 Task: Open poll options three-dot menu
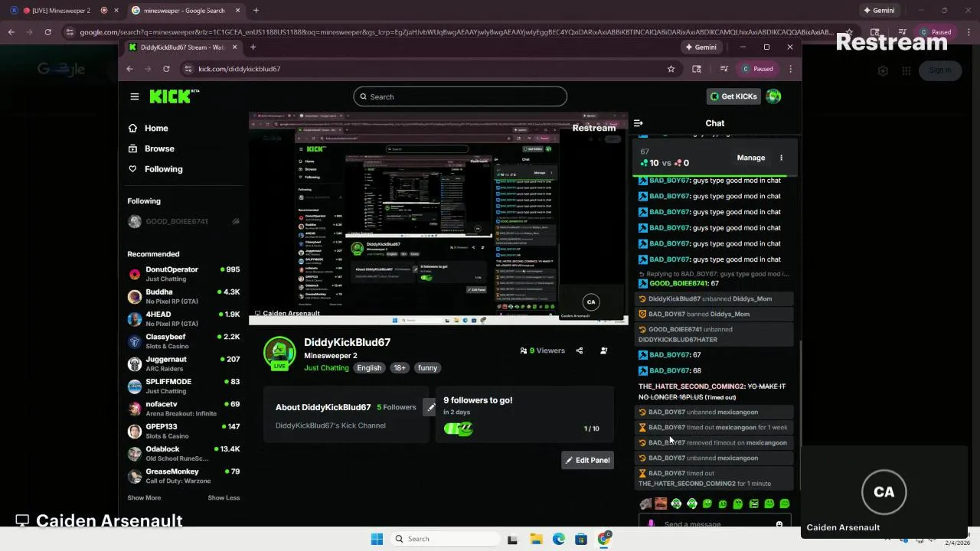pos(781,158)
